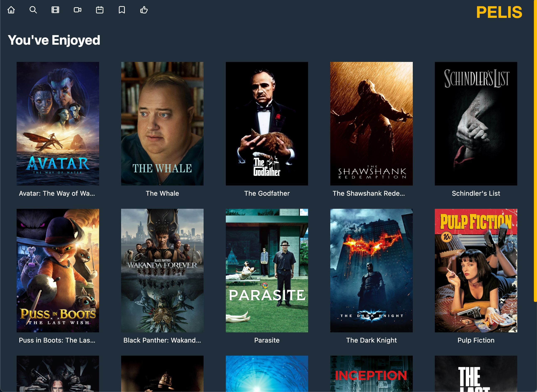Screen dimensions: 537x392
Task: Click the 'The Shawshank Rede...' title
Action: tap(369, 193)
